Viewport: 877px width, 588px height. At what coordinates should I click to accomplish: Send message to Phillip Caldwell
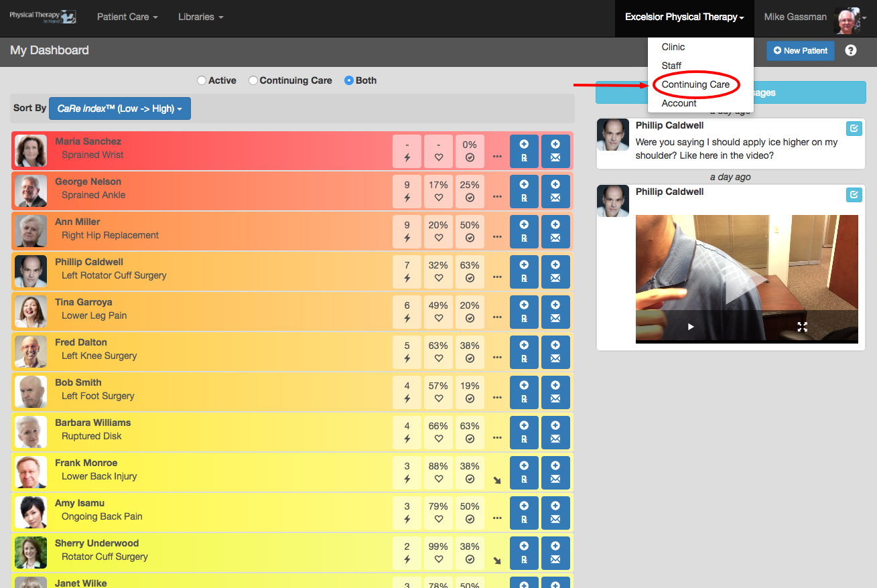tap(555, 271)
